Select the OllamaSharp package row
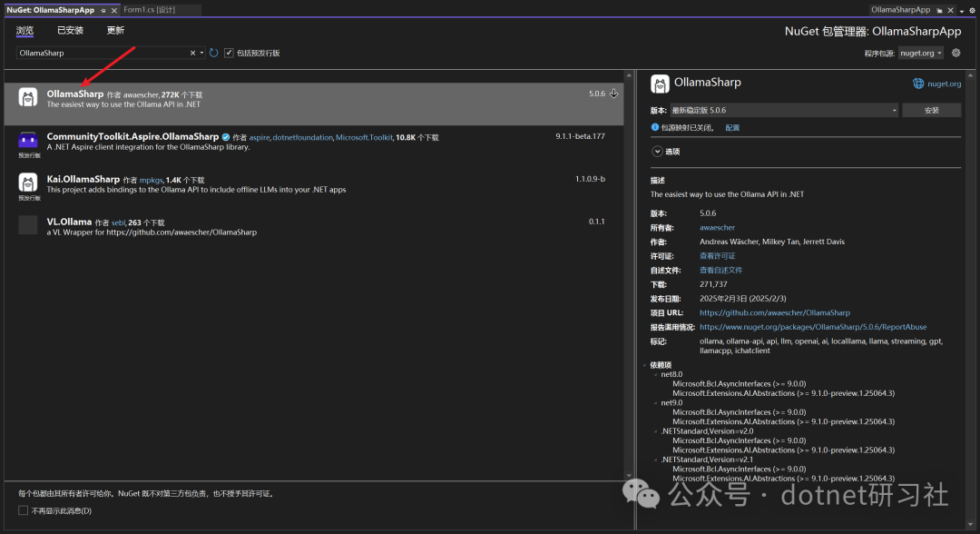Image resolution: width=980 pixels, height=534 pixels. point(314,104)
